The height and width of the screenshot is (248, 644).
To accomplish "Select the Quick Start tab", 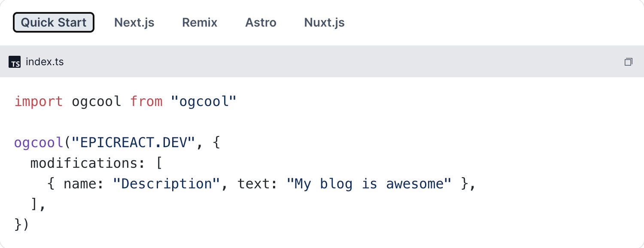I will [54, 22].
